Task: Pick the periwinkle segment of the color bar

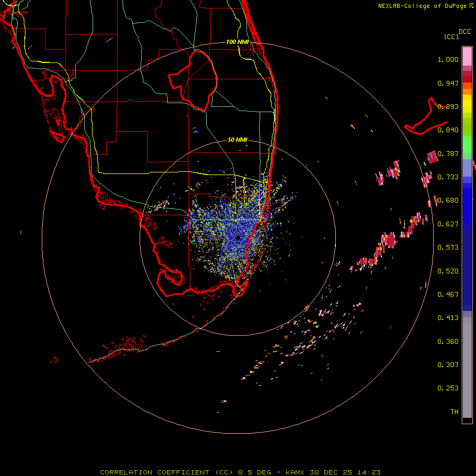Action: coord(467,168)
